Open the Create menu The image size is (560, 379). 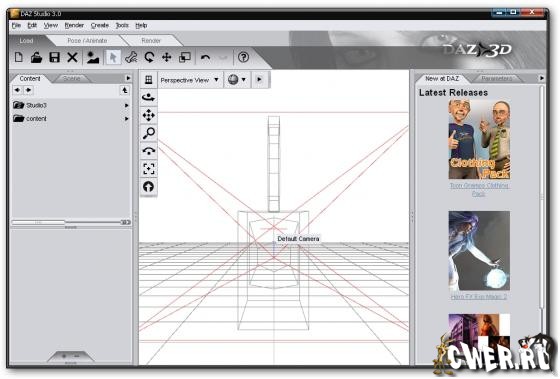[x=100, y=25]
